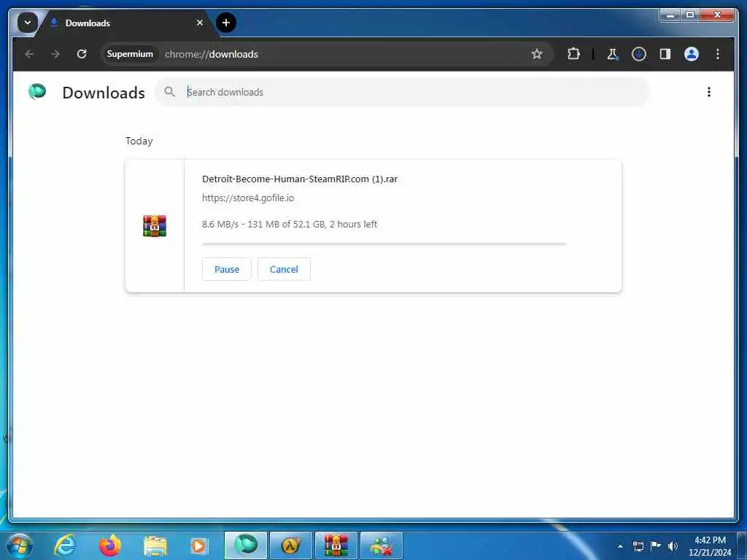Pause the Detroit-Become-Human download

[x=226, y=269]
